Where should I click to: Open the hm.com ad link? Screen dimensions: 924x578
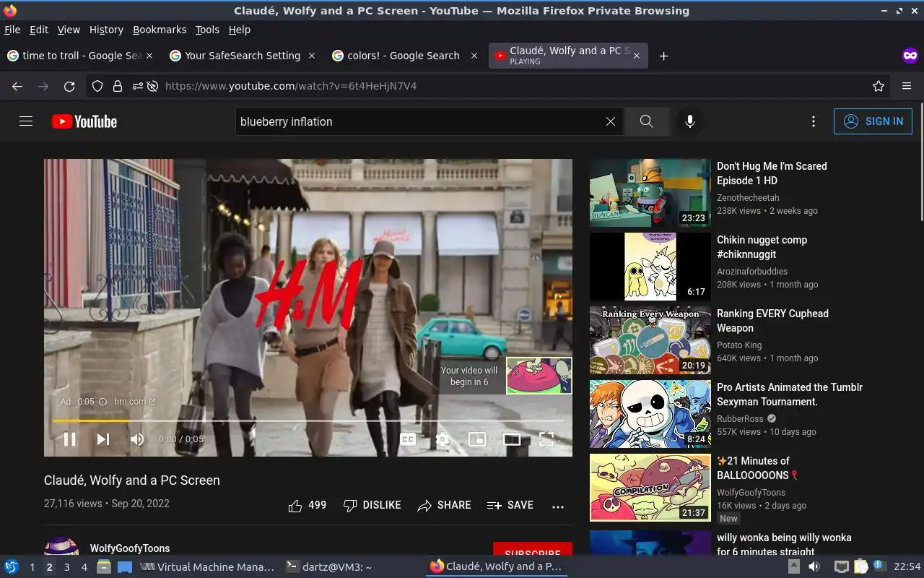click(x=134, y=401)
